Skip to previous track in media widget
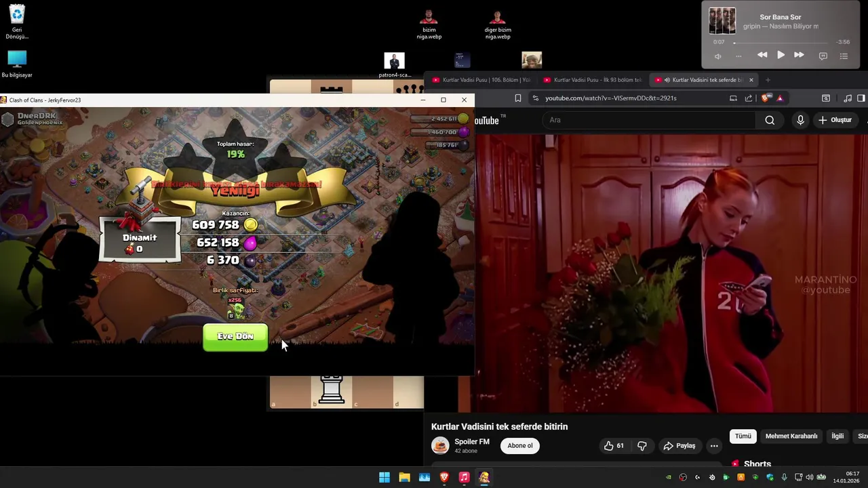Viewport: 868px width, 488px height. 762,55
